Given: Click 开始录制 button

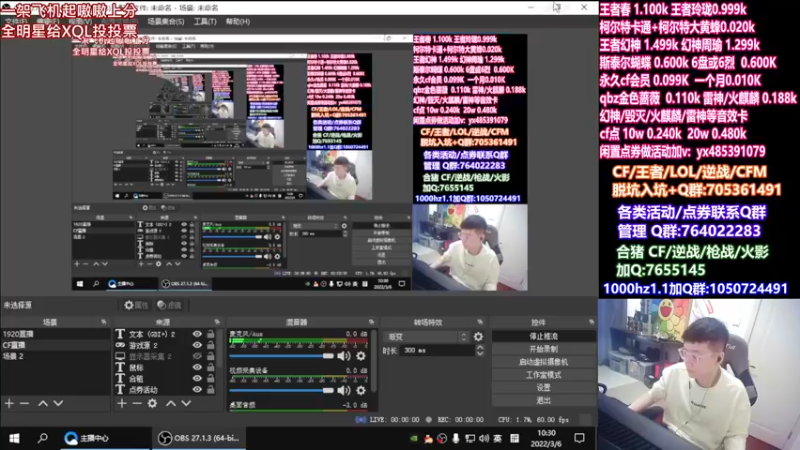Looking at the screenshot, I should pyautogui.click(x=543, y=349).
